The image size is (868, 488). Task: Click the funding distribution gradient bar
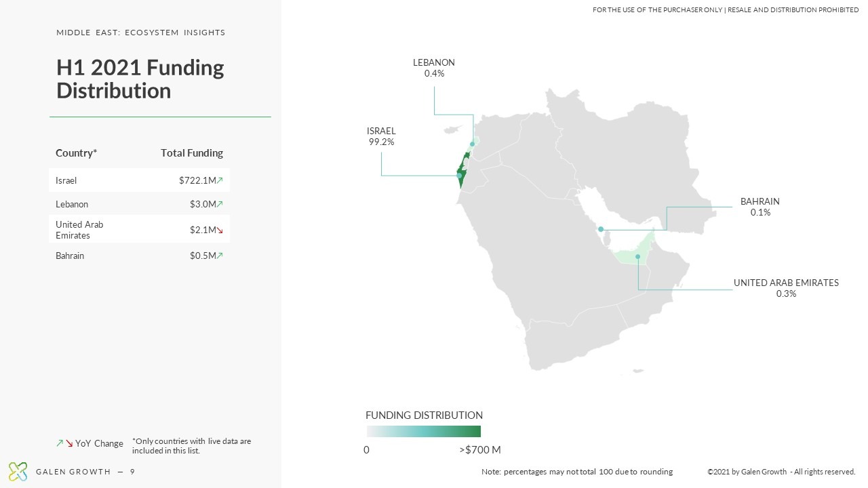pos(424,431)
